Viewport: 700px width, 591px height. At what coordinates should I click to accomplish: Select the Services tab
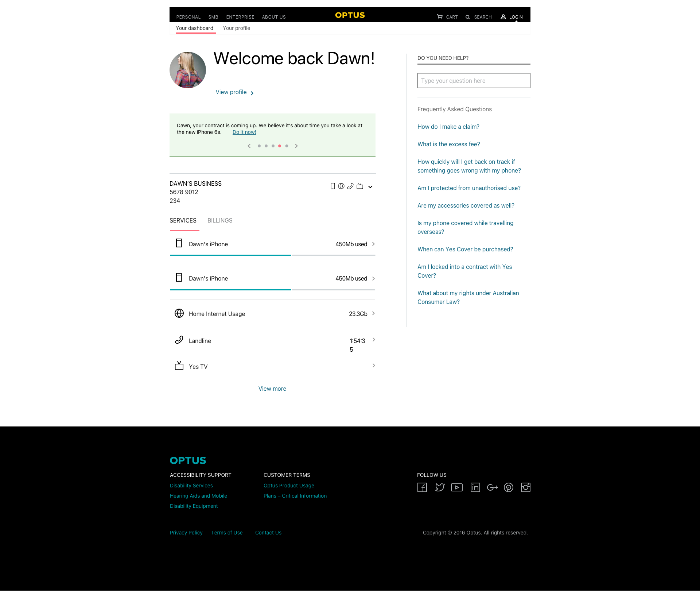[183, 220]
